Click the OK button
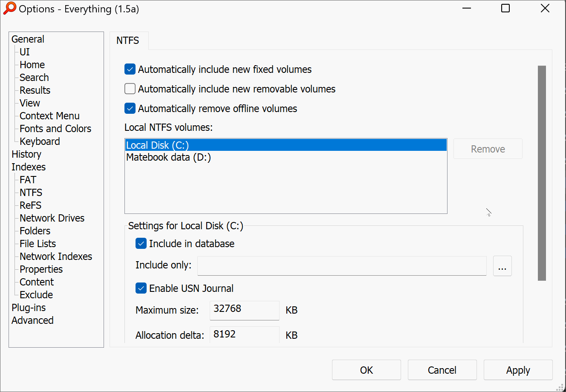Viewport: 566px width, 392px height. [x=367, y=370]
